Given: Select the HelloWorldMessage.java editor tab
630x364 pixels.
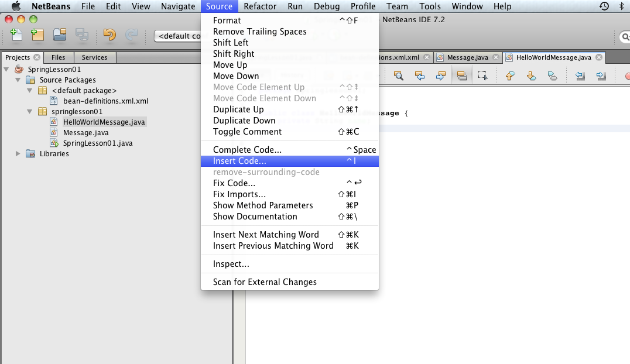Looking at the screenshot, I should point(554,57).
